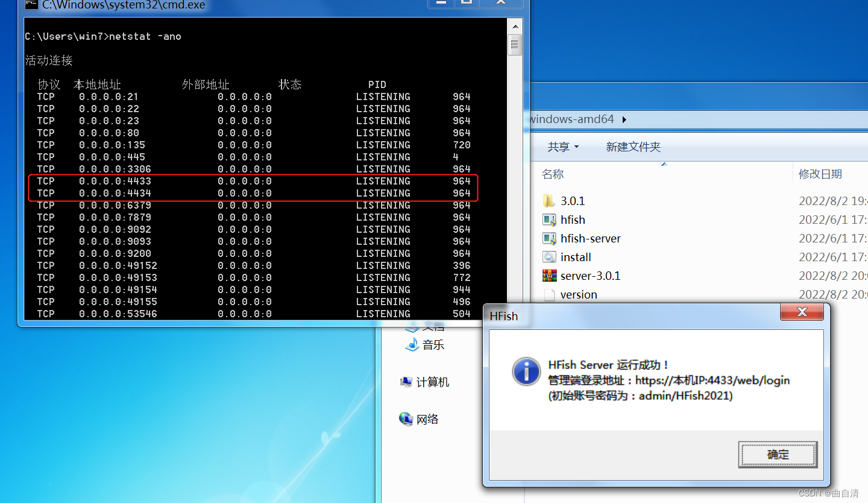Click 音乐 in Explorer navigation pane
Screen dimensions: 868x503
point(433,345)
